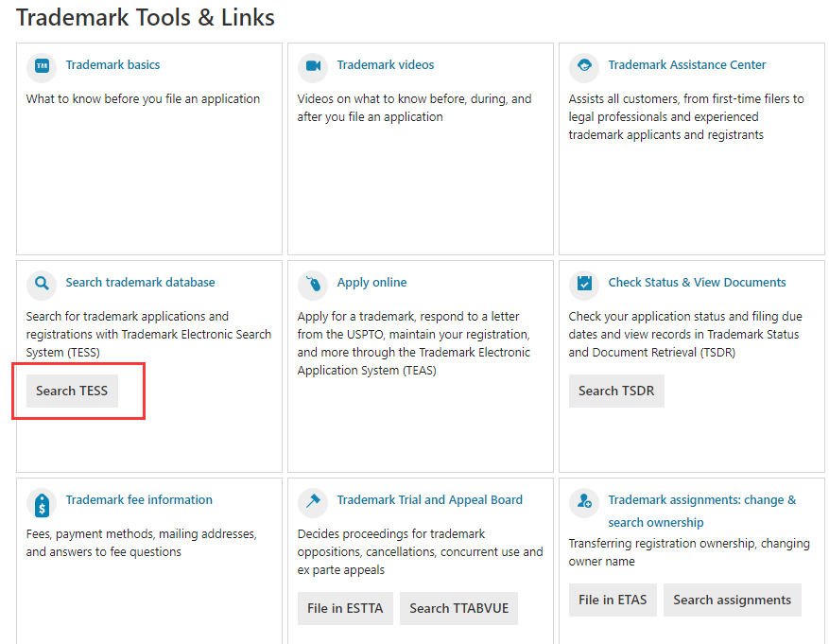This screenshot has width=829, height=644.
Task: Click the Trademark fee price tag icon
Action: click(x=42, y=503)
